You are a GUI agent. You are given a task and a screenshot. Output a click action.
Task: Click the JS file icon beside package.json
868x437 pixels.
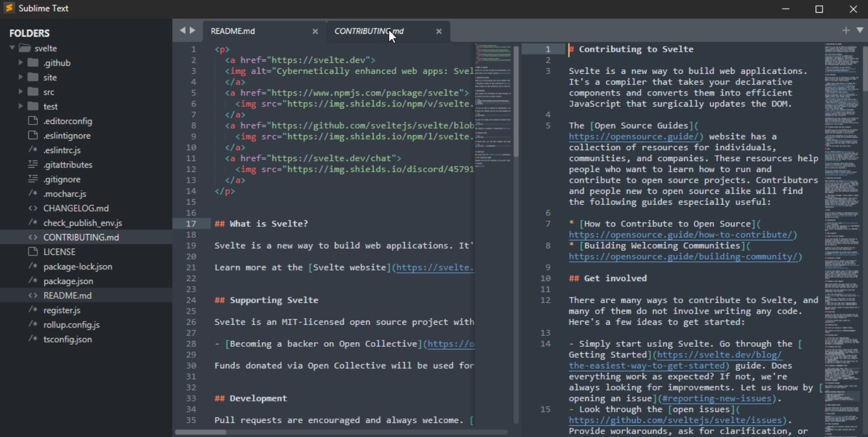(33, 281)
